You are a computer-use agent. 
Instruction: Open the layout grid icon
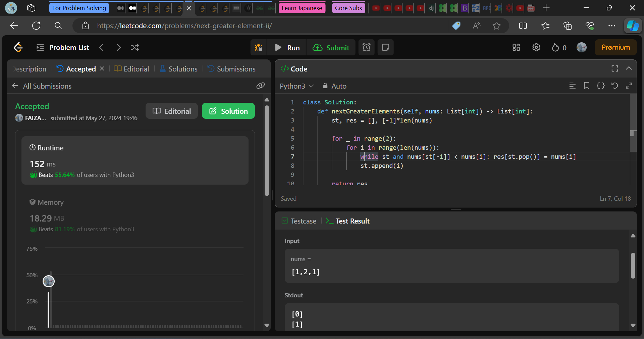pos(516,48)
